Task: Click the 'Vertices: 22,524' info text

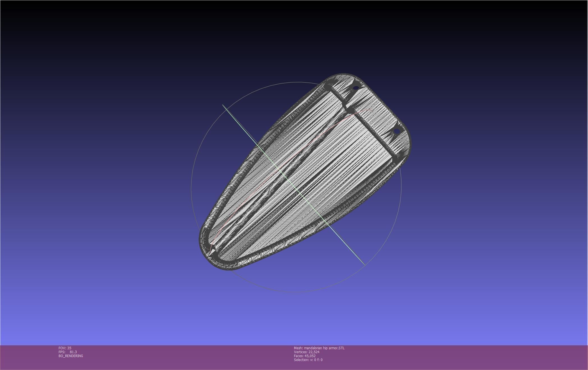Action: pyautogui.click(x=307, y=352)
